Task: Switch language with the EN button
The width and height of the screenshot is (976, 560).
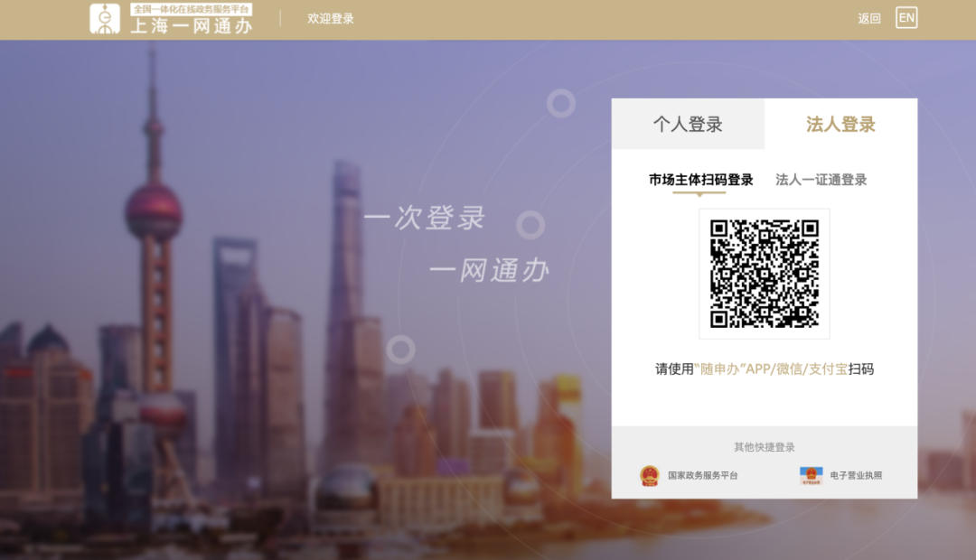Action: [906, 18]
